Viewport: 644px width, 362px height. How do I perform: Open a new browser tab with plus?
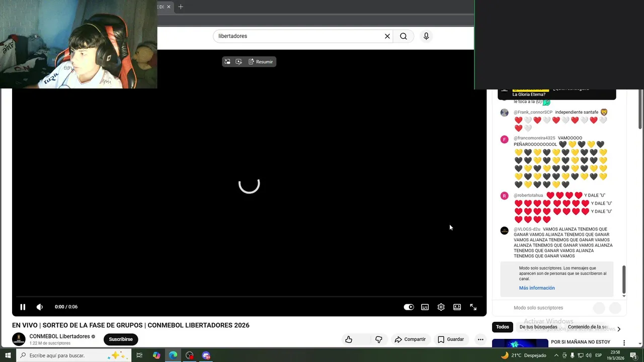[x=181, y=7]
